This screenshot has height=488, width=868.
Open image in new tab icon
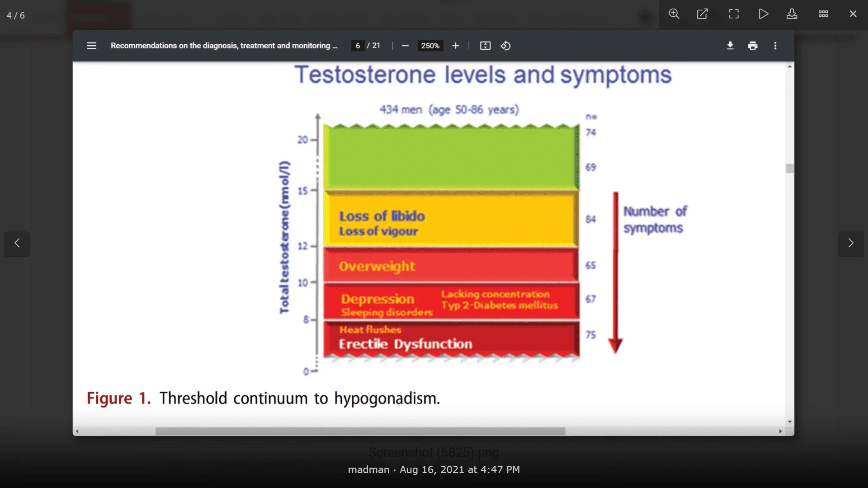click(702, 14)
